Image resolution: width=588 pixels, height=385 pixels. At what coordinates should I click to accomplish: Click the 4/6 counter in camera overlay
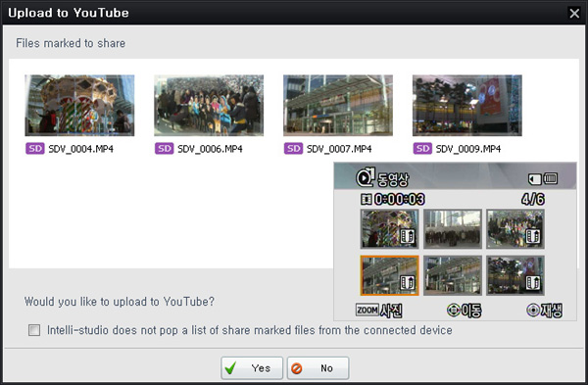coord(533,199)
